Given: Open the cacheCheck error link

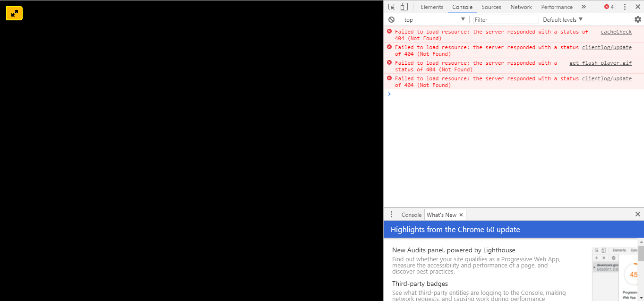Looking at the screenshot, I should tap(616, 32).
